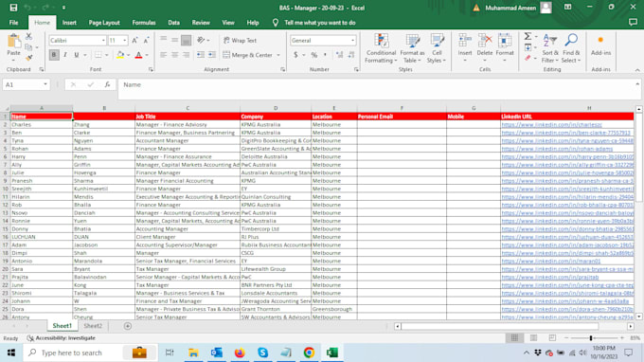Click the Fill Color yellow swatch

(x=120, y=55)
